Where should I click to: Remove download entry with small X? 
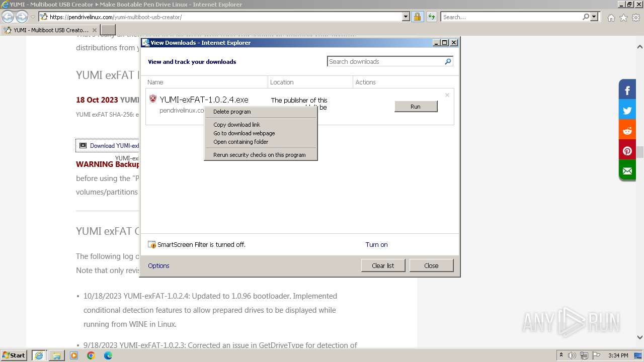(x=447, y=95)
